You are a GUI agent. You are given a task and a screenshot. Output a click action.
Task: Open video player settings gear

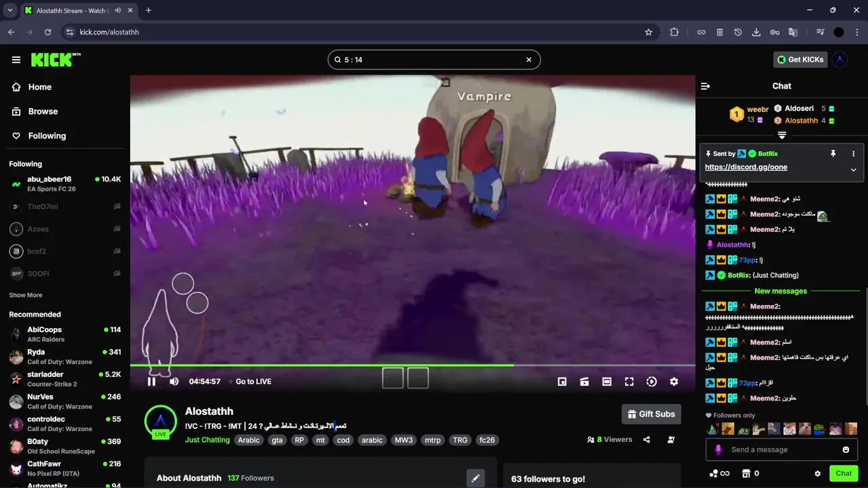click(674, 382)
